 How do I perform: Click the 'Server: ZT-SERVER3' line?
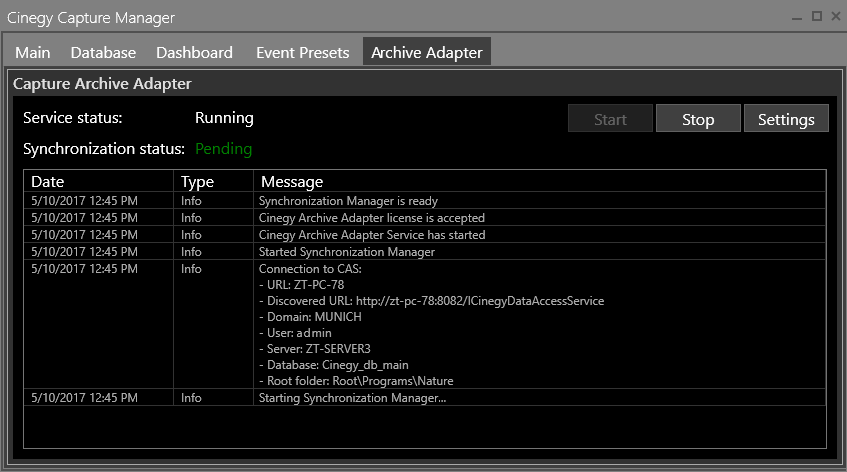pos(314,349)
